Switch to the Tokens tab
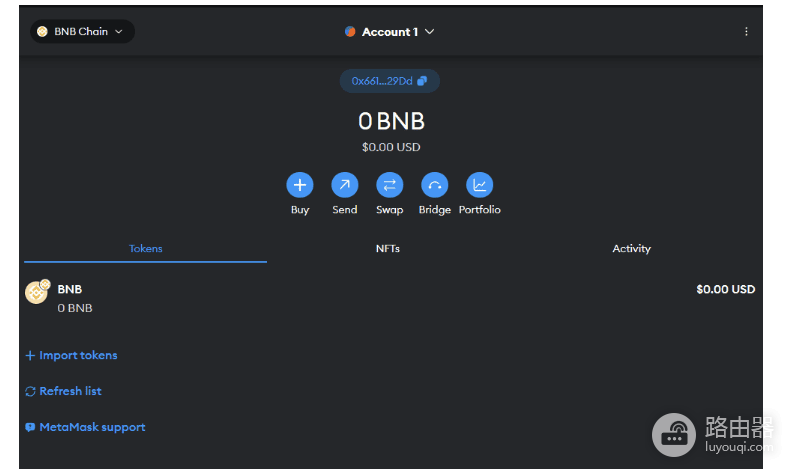Screen dimensions: 792x475 coord(145,249)
